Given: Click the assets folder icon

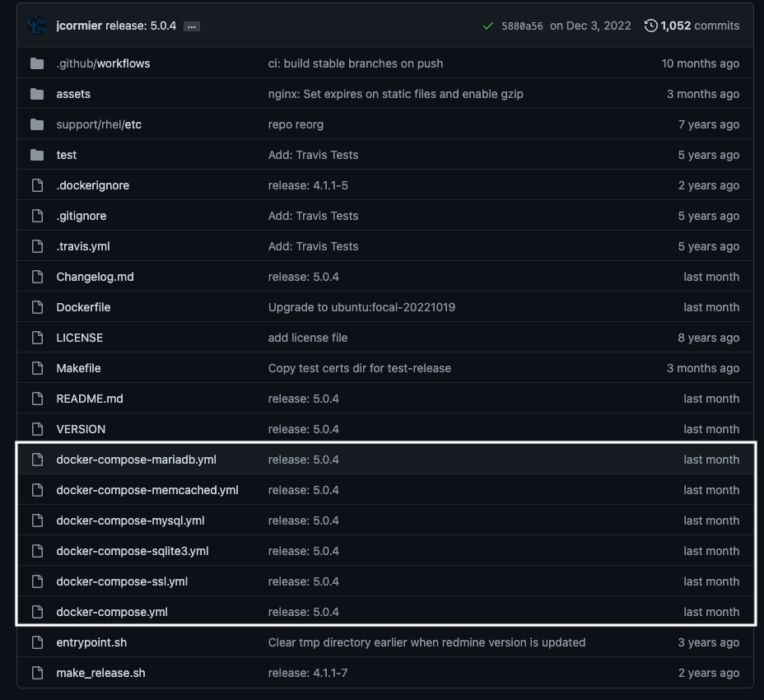Looking at the screenshot, I should 37,94.
